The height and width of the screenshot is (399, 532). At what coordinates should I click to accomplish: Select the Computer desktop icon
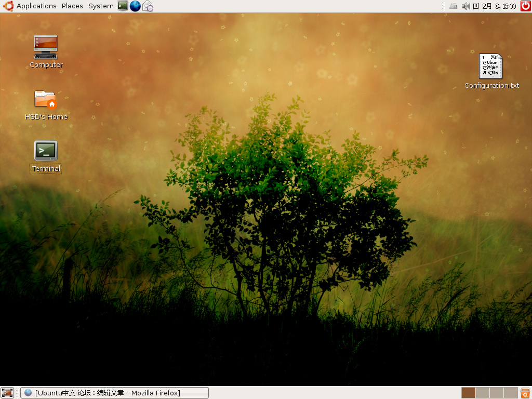pyautogui.click(x=46, y=47)
